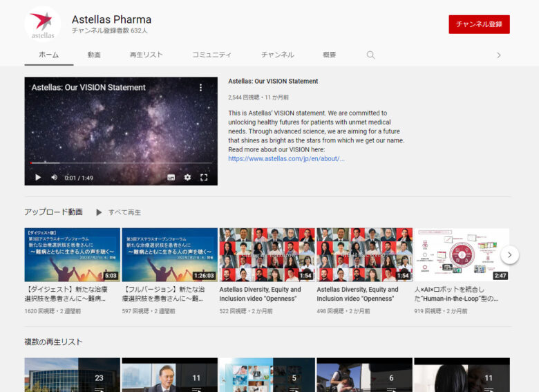This screenshot has height=392, width=539.
Task: Click the featured video progress bar
Action: (121, 162)
